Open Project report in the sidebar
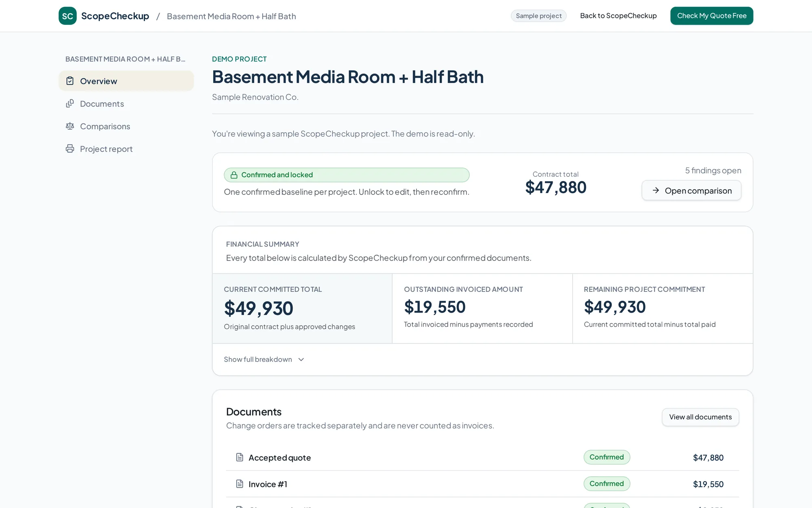812x508 pixels. click(x=126, y=149)
